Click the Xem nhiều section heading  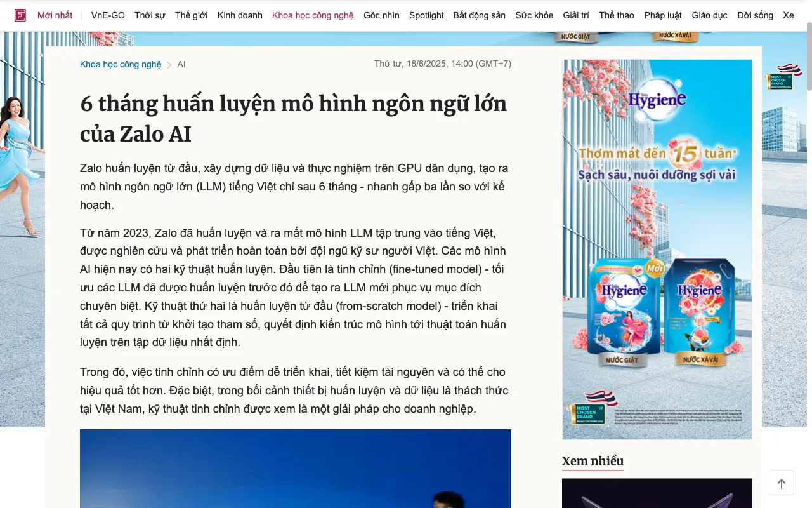click(593, 461)
